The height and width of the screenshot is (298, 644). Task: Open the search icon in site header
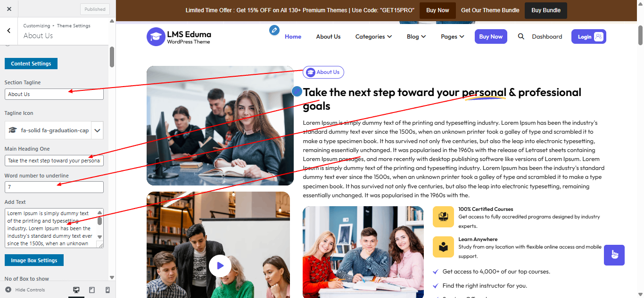pos(521,36)
